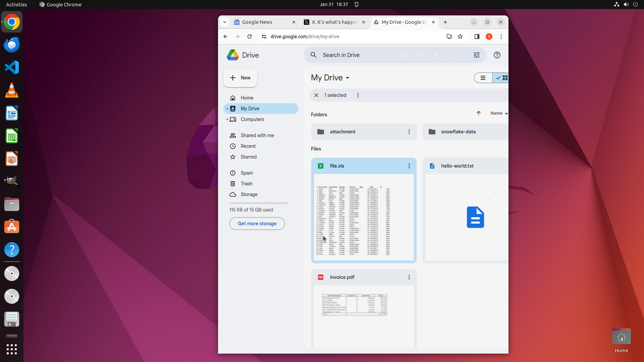Open more options for invoice.pdf

pyautogui.click(x=409, y=277)
